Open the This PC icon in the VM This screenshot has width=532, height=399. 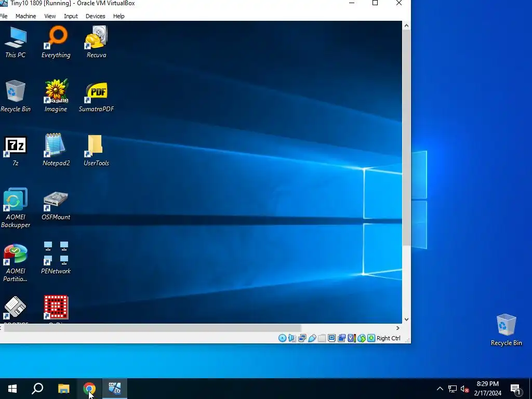point(15,42)
